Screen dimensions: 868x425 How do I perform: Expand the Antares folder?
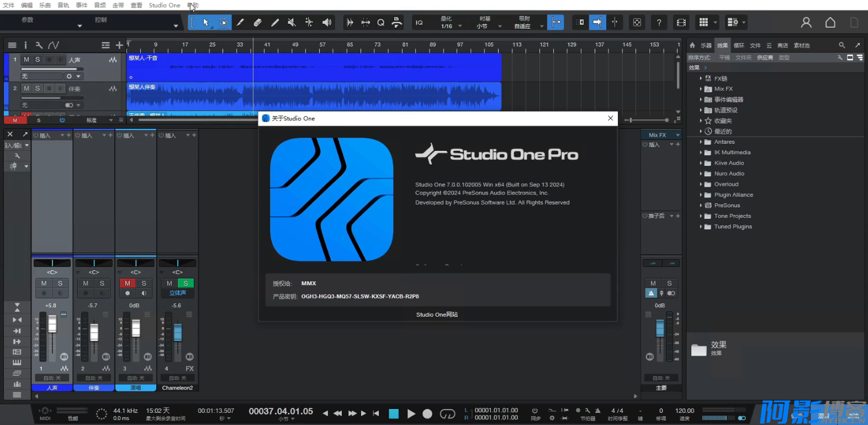701,142
